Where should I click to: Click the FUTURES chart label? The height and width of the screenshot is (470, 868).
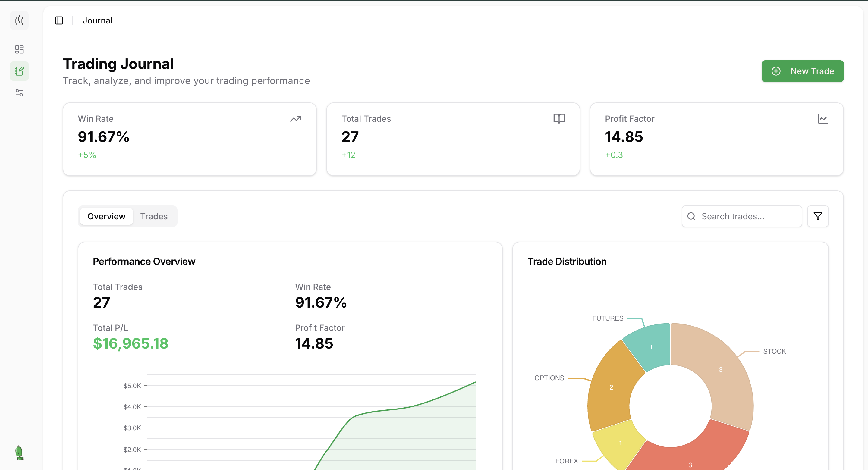tap(608, 318)
